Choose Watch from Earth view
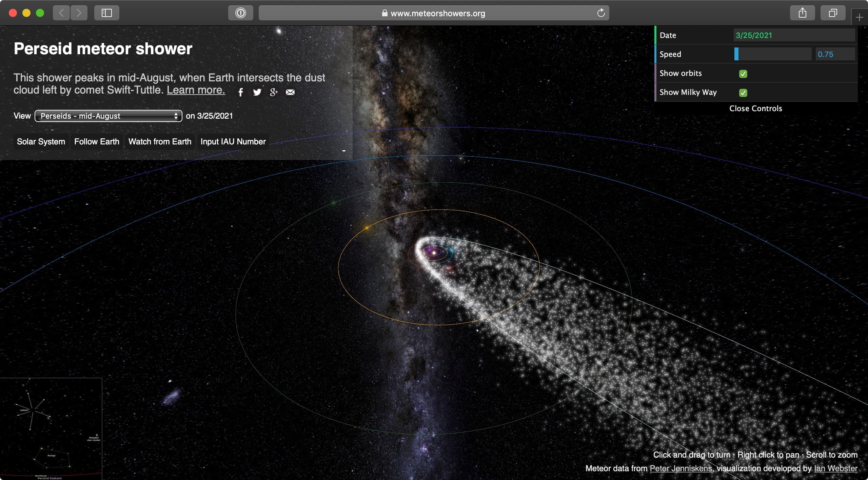The image size is (868, 480). (x=160, y=142)
